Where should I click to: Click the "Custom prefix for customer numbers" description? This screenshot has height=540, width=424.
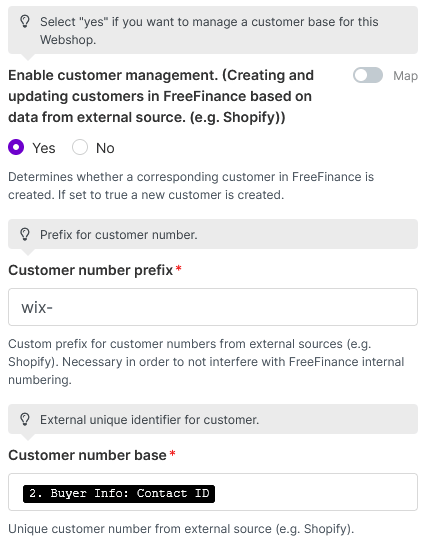pyautogui.click(x=206, y=362)
